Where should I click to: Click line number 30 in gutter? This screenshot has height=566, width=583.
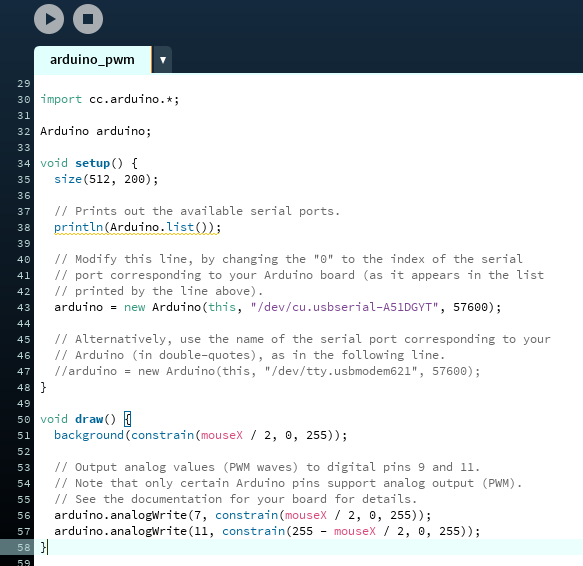(x=24, y=100)
